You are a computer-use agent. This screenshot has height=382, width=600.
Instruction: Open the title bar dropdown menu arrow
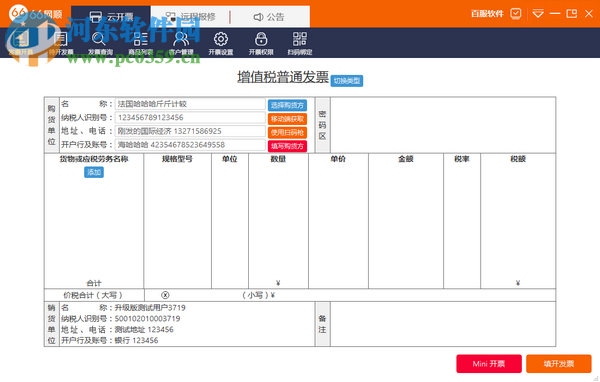538,14
